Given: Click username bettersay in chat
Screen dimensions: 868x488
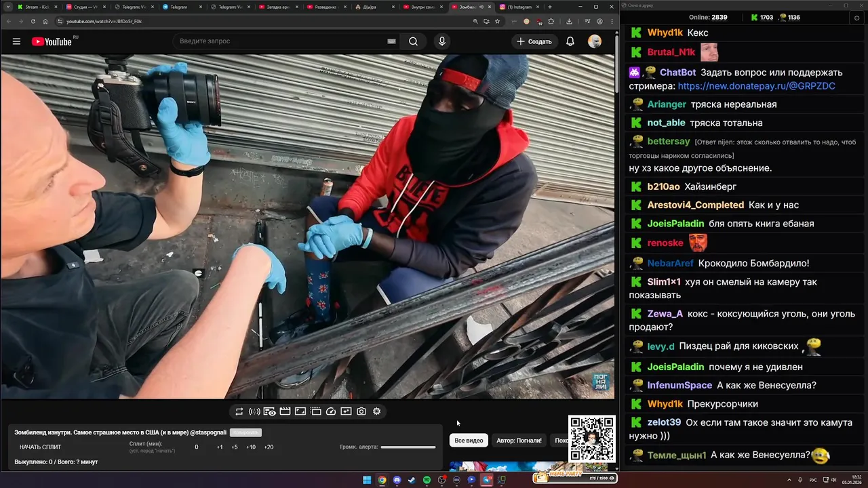Looking at the screenshot, I should click(669, 142).
